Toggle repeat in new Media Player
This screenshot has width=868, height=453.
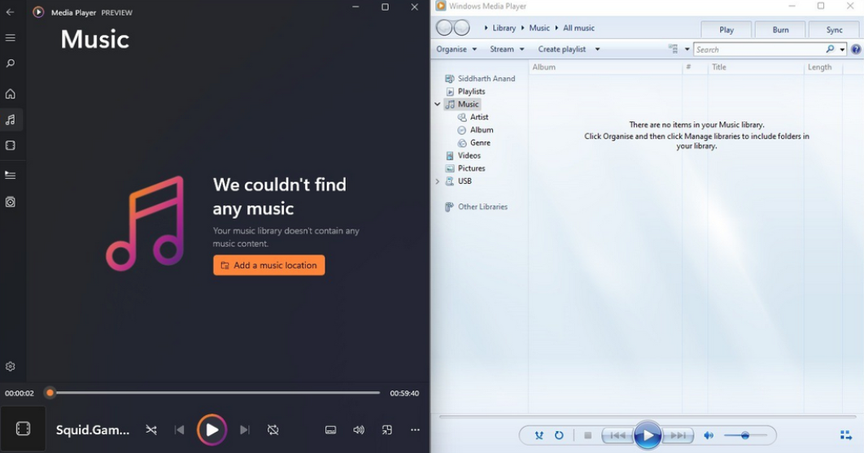273,429
